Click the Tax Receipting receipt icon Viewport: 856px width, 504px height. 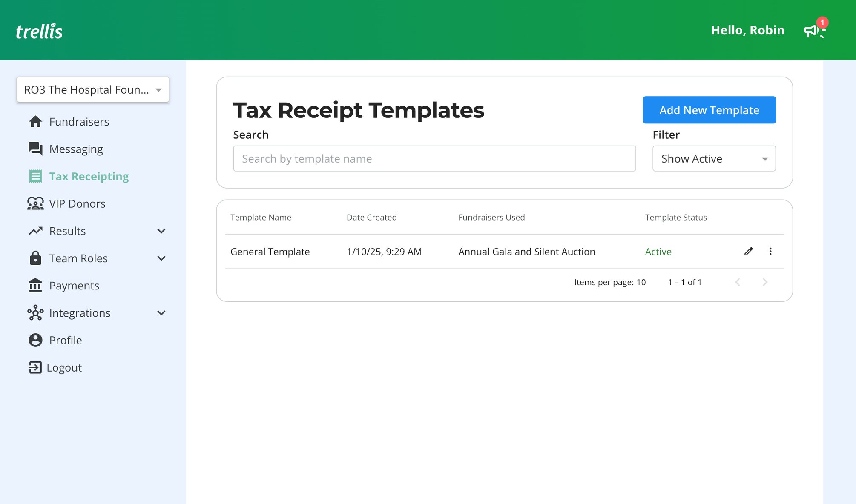point(35,176)
